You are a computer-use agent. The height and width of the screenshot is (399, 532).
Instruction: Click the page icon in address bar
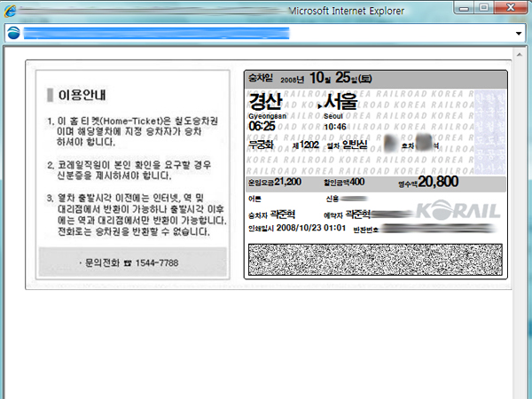pos(13,33)
